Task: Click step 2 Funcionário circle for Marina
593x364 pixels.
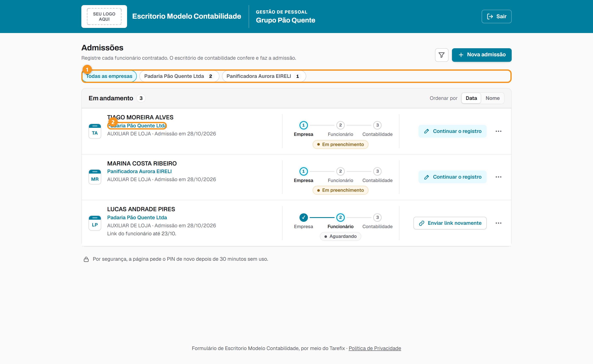Action: pyautogui.click(x=340, y=171)
